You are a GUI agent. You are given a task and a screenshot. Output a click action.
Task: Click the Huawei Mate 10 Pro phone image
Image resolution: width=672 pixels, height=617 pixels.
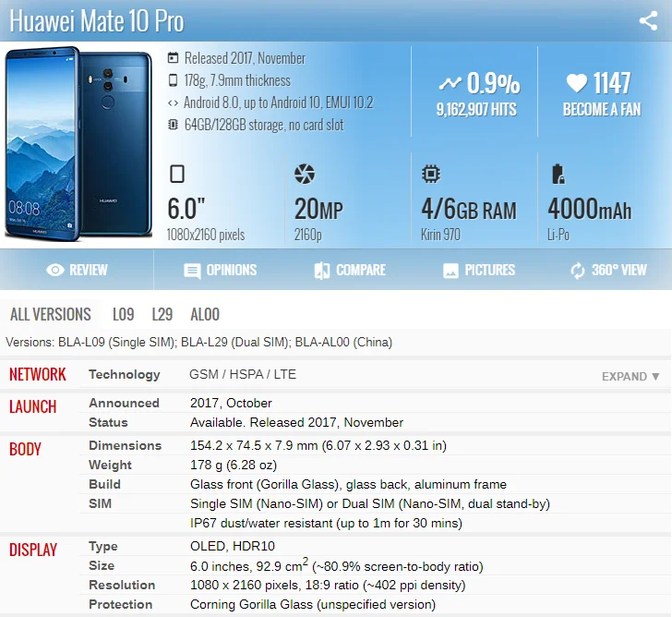(78, 144)
